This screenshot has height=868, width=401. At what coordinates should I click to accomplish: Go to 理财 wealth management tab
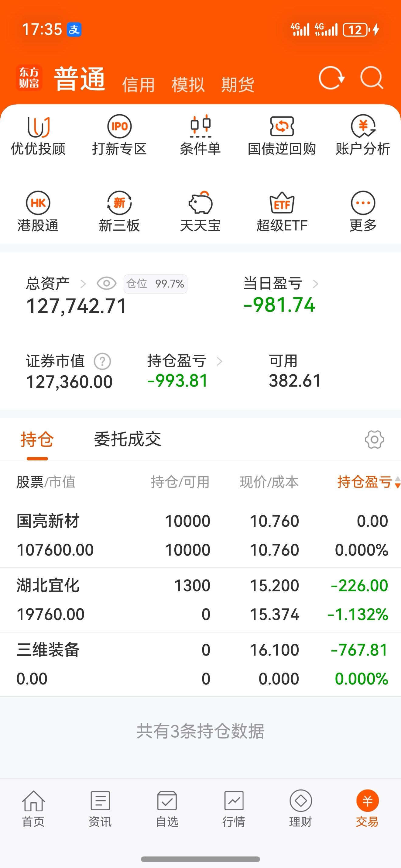[x=301, y=809]
